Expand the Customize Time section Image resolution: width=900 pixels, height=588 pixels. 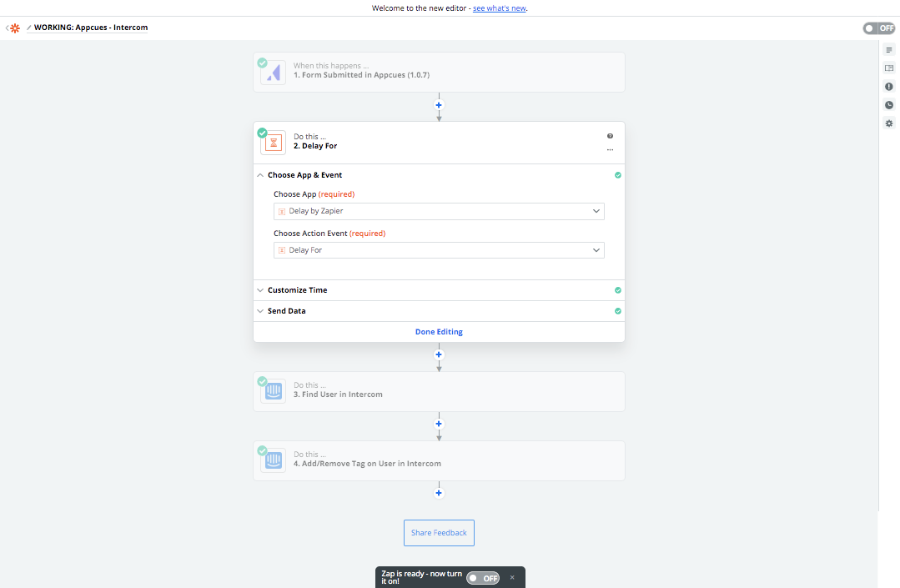pos(439,290)
